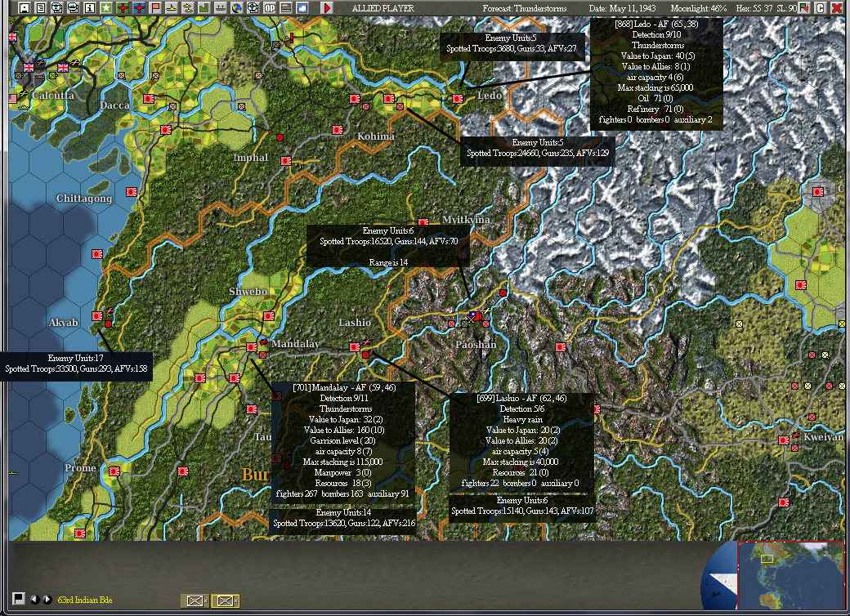Screen dimensions: 850x616
Task: Select the Japanese base marker at Ledo
Action: [x=458, y=99]
